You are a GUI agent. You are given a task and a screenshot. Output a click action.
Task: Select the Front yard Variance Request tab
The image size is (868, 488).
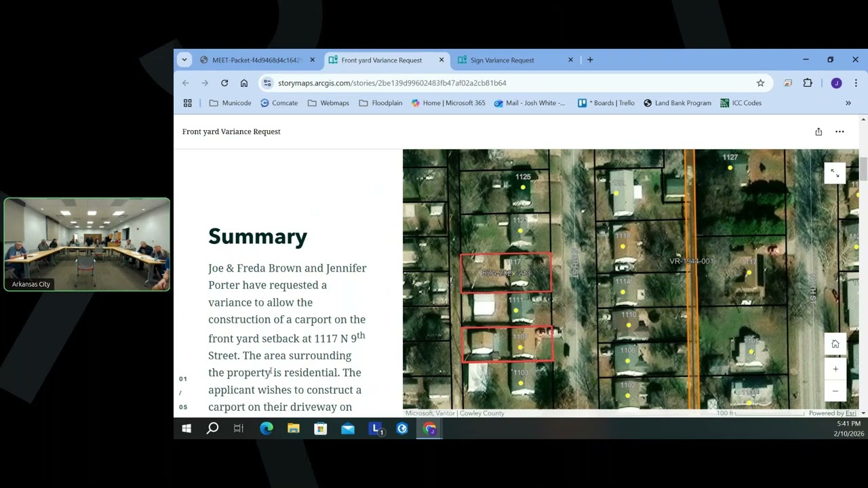[381, 60]
